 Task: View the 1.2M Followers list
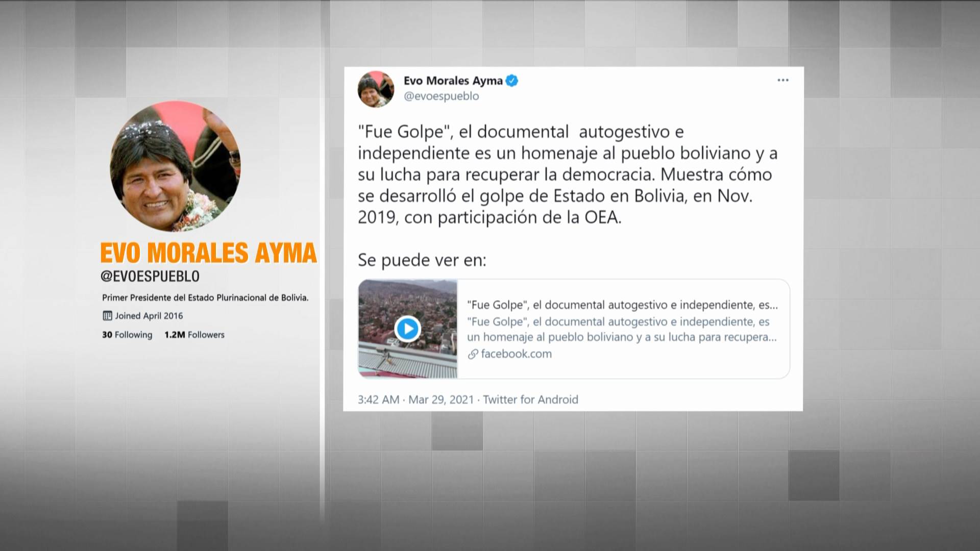(194, 335)
